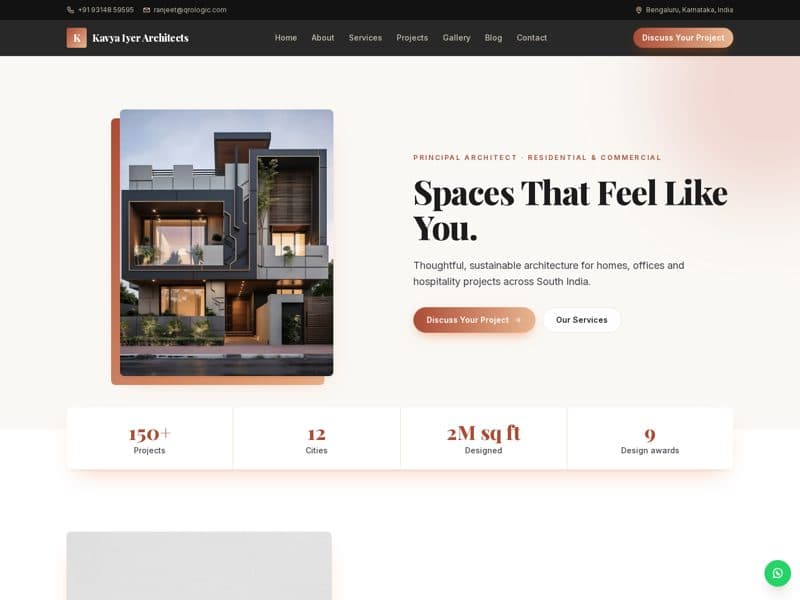
Task: Call the phone number +91 93148 59595
Action: [x=106, y=10]
